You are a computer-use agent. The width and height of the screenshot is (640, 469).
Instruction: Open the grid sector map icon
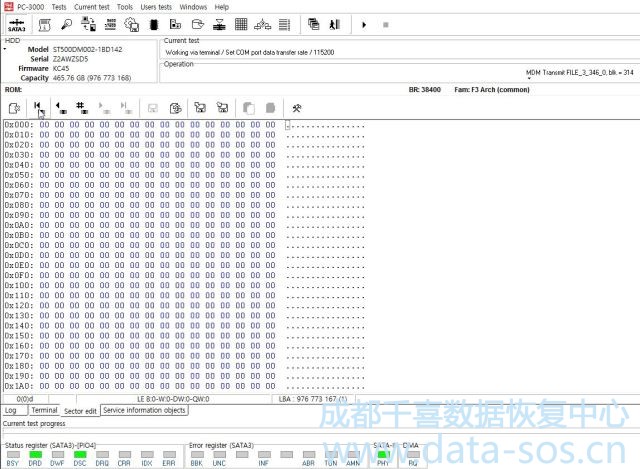241,24
